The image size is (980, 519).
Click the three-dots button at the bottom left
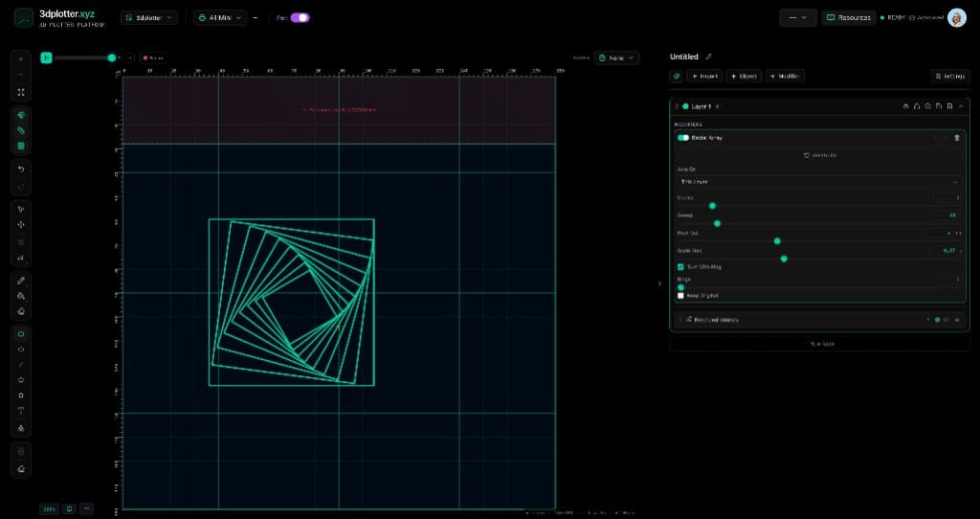point(87,509)
